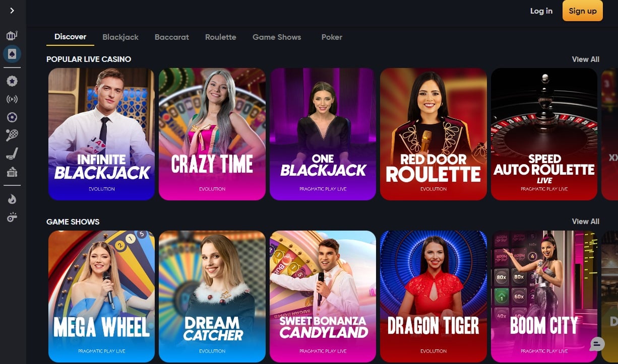
Task: Open the Crazy Time game thumbnail
Action: 212,134
